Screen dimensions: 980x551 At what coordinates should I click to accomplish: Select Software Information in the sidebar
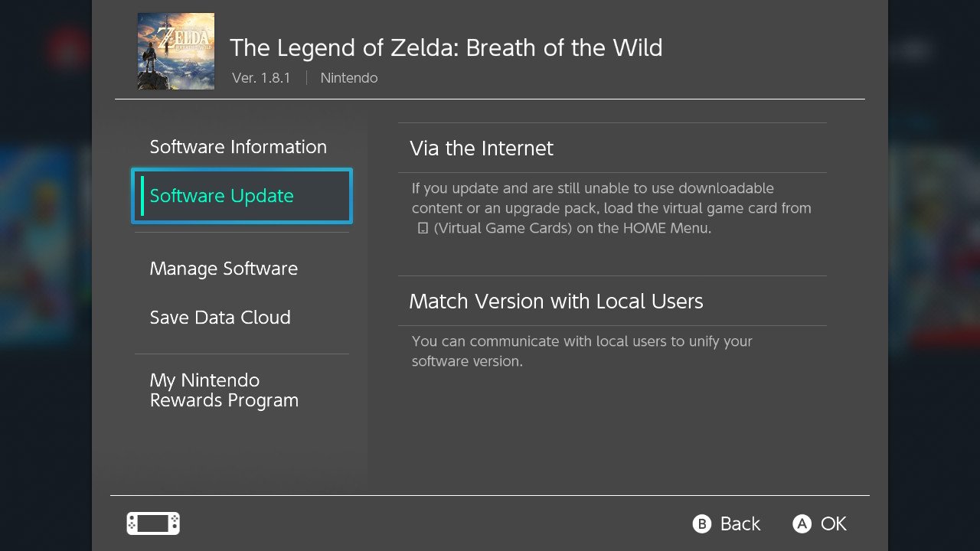click(x=238, y=147)
